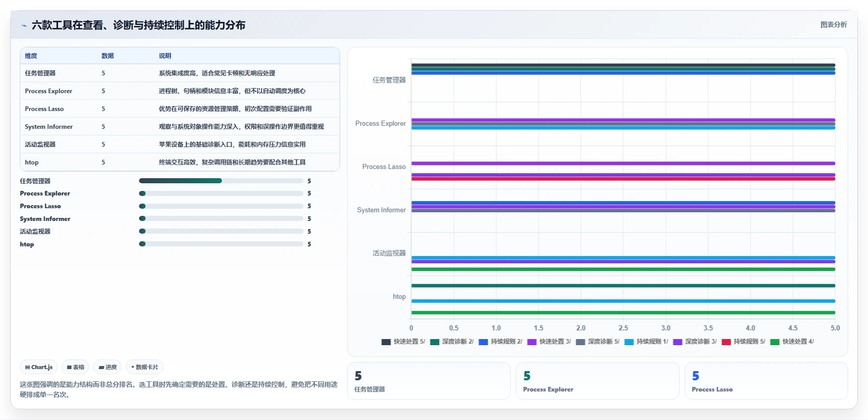The height and width of the screenshot is (420, 868).
Task: Click the Process Lasso progress bar
Action: pyautogui.click(x=221, y=206)
